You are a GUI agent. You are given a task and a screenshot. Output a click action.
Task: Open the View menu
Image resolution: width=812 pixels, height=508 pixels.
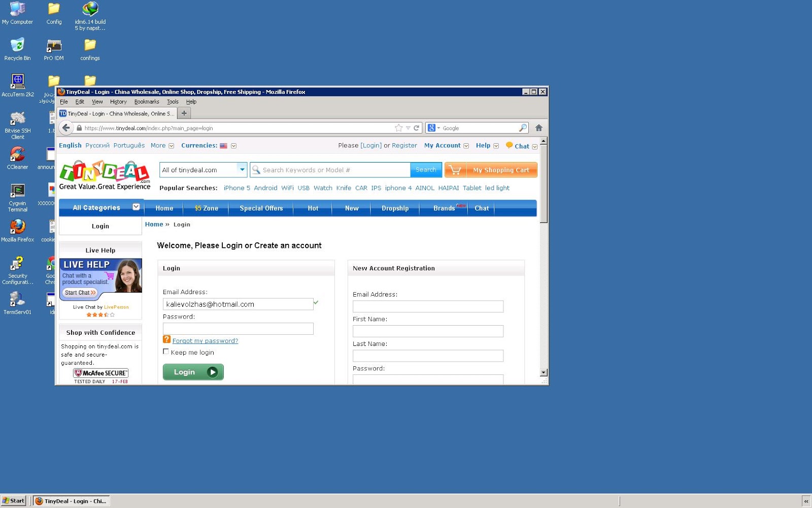coord(97,102)
